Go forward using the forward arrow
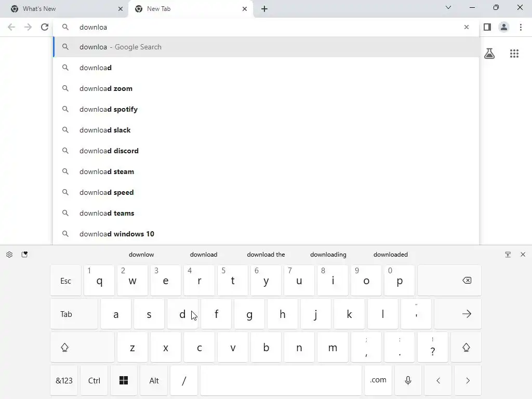 (28, 27)
